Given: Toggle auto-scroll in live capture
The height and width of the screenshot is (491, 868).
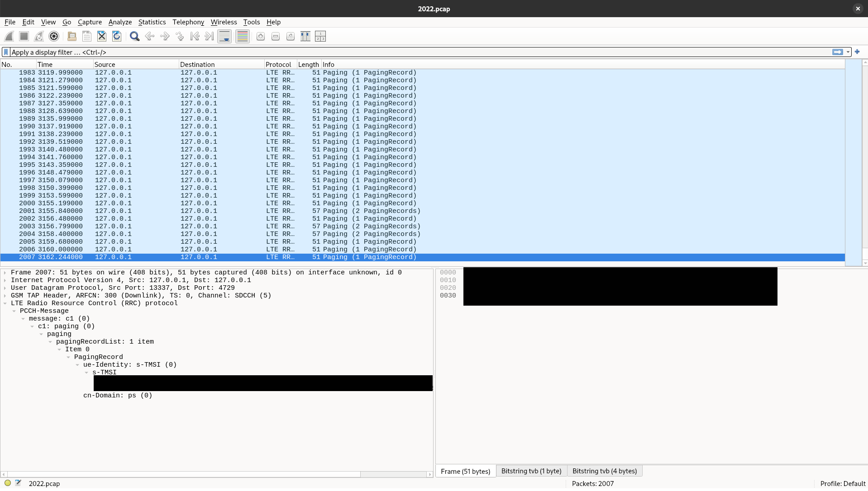Looking at the screenshot, I should coord(224,36).
